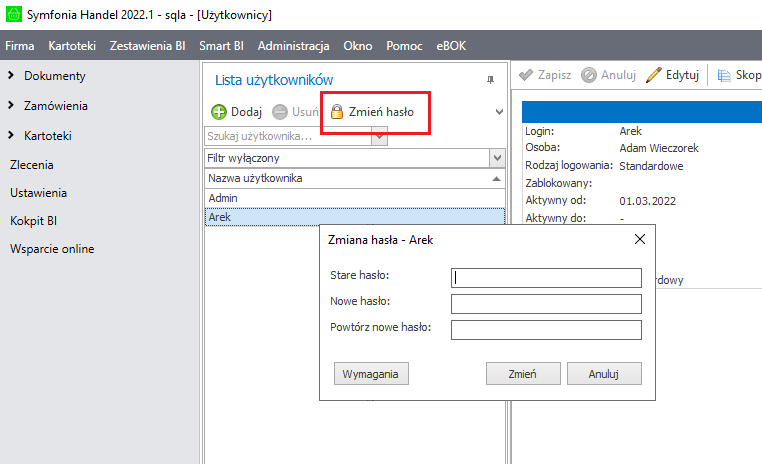Open the Filtr wyłączony dropdown

pos(497,158)
